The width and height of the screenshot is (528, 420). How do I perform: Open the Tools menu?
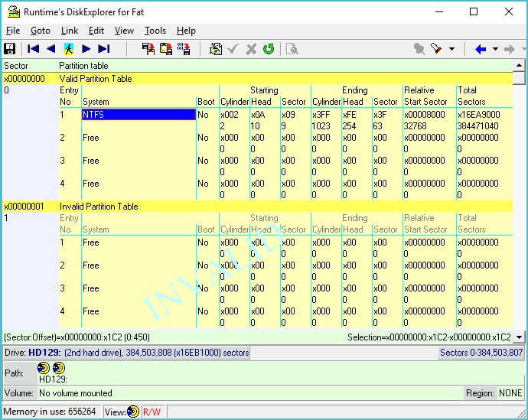[155, 31]
